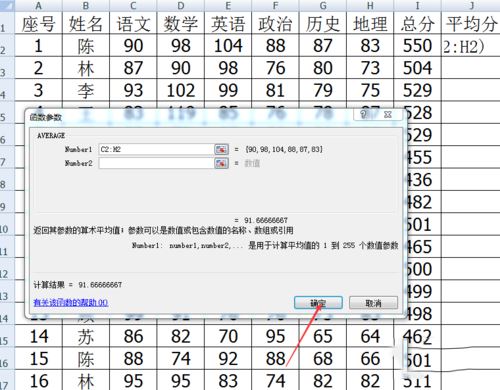Select the geography score 64
The height and width of the screenshot is (390, 500).
click(x=370, y=336)
